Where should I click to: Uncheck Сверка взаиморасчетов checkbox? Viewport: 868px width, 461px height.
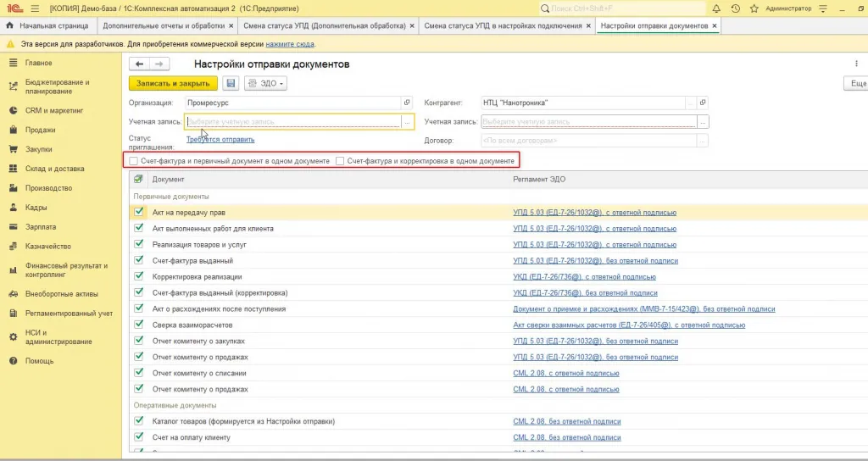tap(138, 325)
